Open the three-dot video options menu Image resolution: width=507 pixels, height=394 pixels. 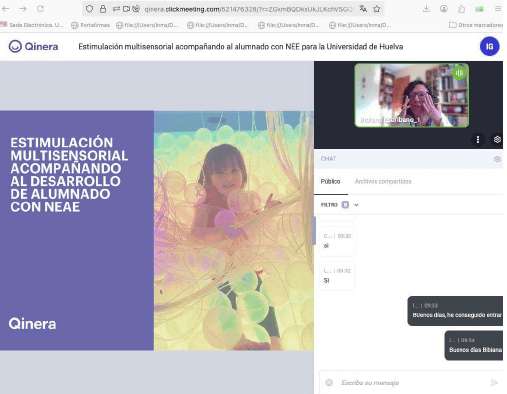(478, 139)
